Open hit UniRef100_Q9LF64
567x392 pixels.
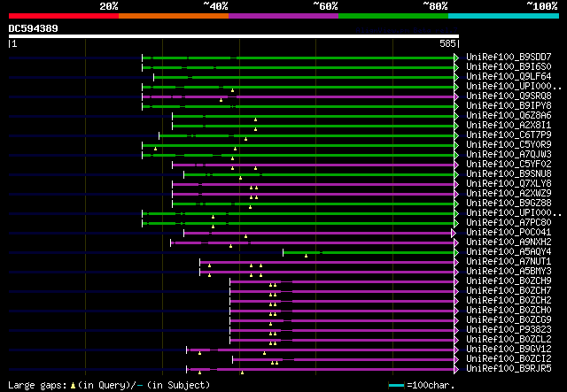(509, 77)
